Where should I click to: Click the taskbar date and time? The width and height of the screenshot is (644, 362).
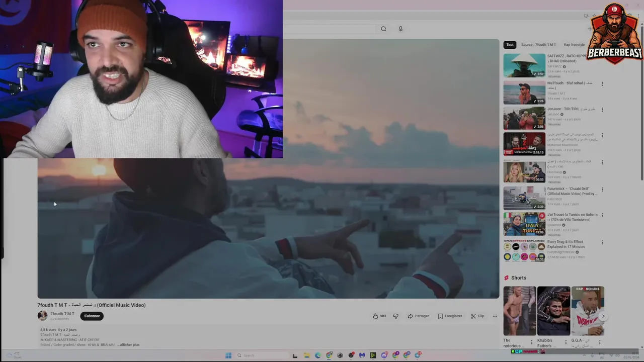631,355
